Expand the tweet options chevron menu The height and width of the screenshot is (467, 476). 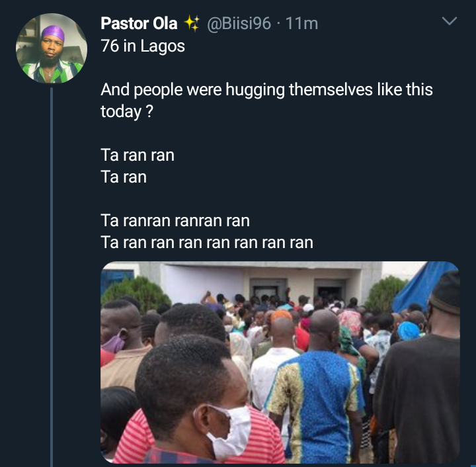click(450, 22)
